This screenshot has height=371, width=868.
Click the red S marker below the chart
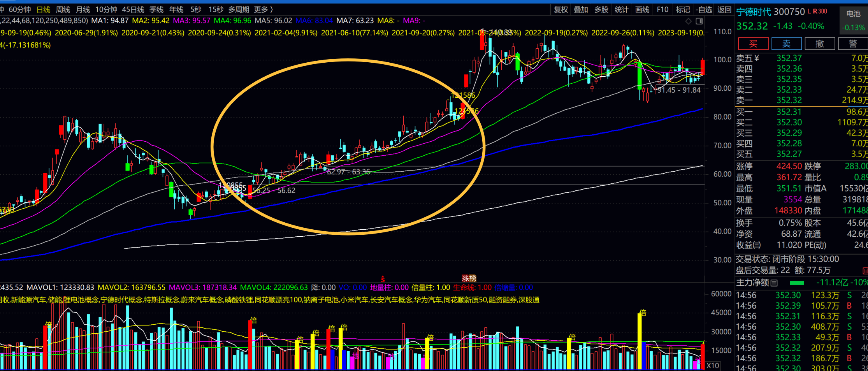click(383, 279)
